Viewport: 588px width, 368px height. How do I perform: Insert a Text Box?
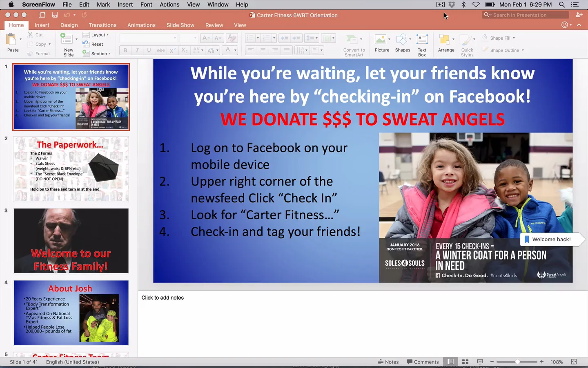click(422, 39)
